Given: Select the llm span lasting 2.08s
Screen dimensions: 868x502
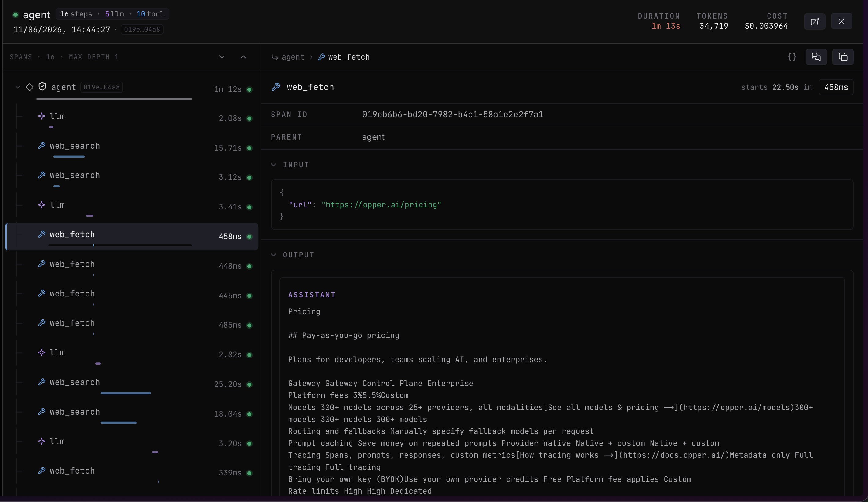Looking at the screenshot, I should click(x=132, y=118).
